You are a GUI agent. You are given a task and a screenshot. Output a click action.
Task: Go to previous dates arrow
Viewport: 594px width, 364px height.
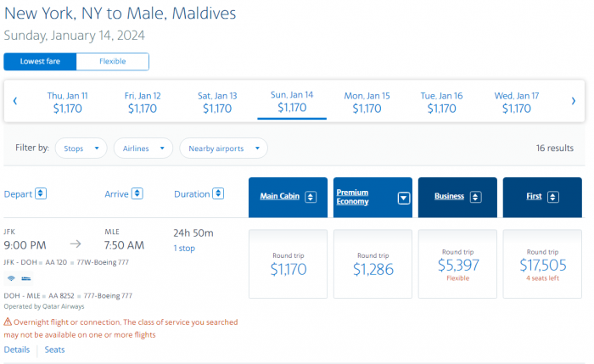[x=15, y=102]
